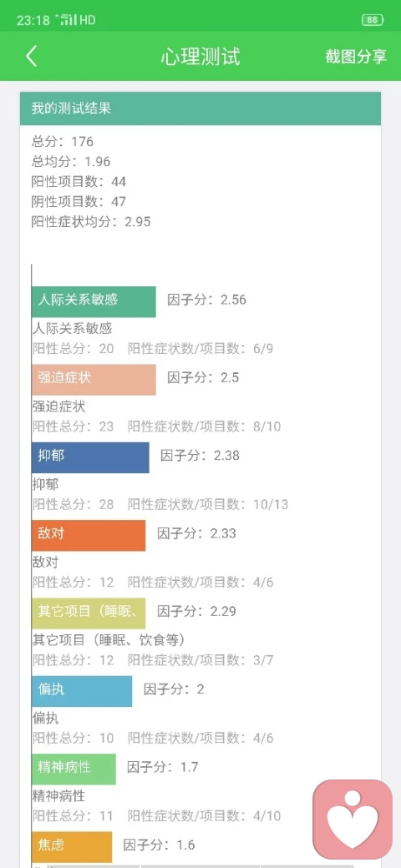Viewport: 401px width, 868px height.
Task: Select the peach 强迫症状 bar
Action: (x=94, y=380)
